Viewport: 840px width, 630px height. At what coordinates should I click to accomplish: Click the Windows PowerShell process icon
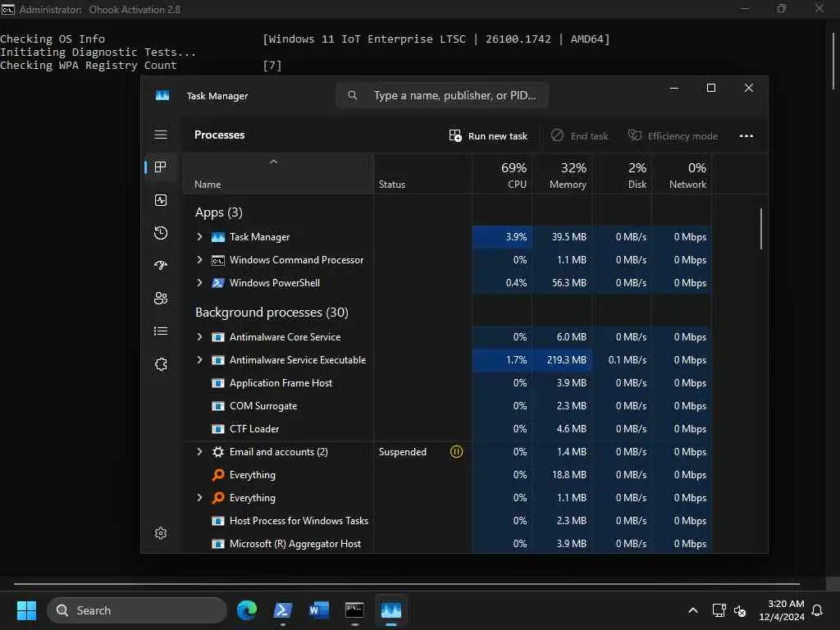(218, 283)
